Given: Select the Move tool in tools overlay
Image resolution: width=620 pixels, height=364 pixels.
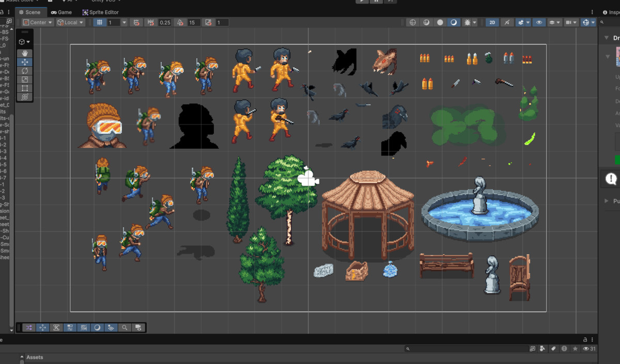Looking at the screenshot, I should tap(25, 62).
